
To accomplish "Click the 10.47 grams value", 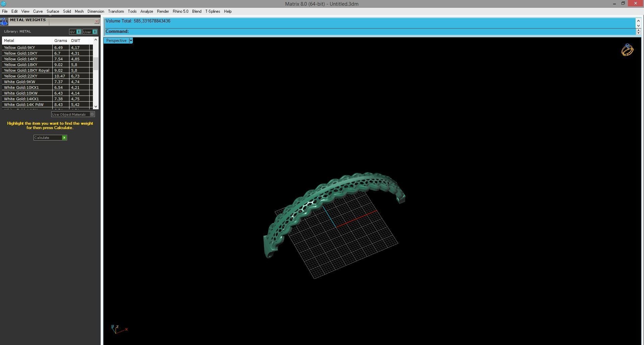I will (x=60, y=76).
